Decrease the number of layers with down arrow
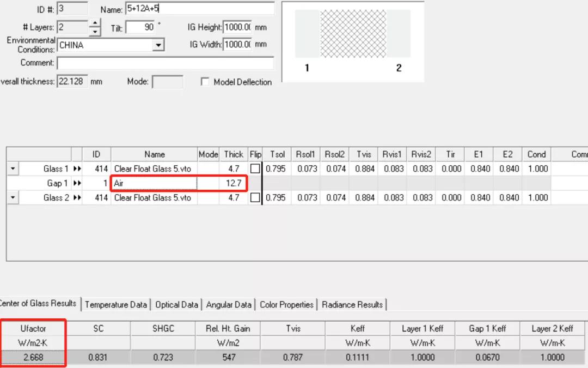588x368 pixels. (x=95, y=31)
